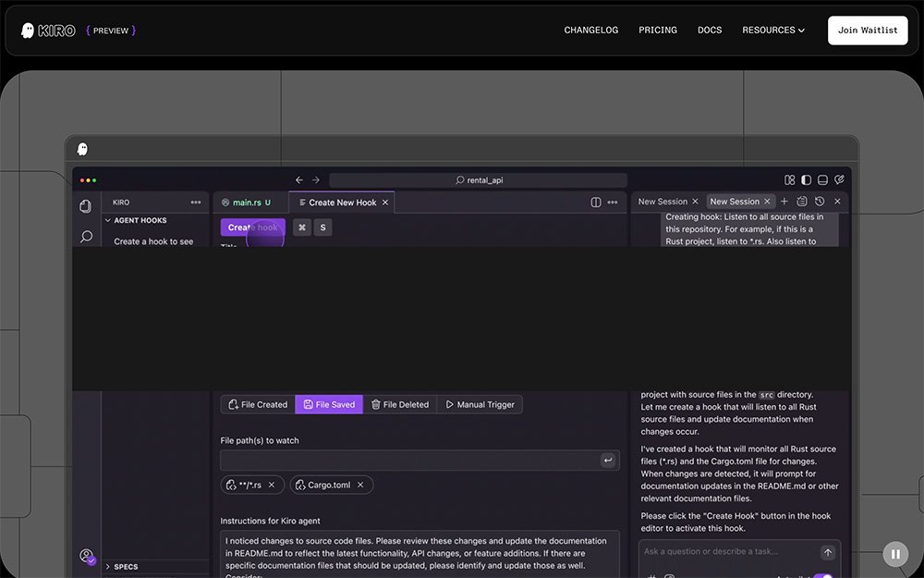Screen dimensions: 924x578
Task: Select the File Saved trigger
Action: pos(329,405)
